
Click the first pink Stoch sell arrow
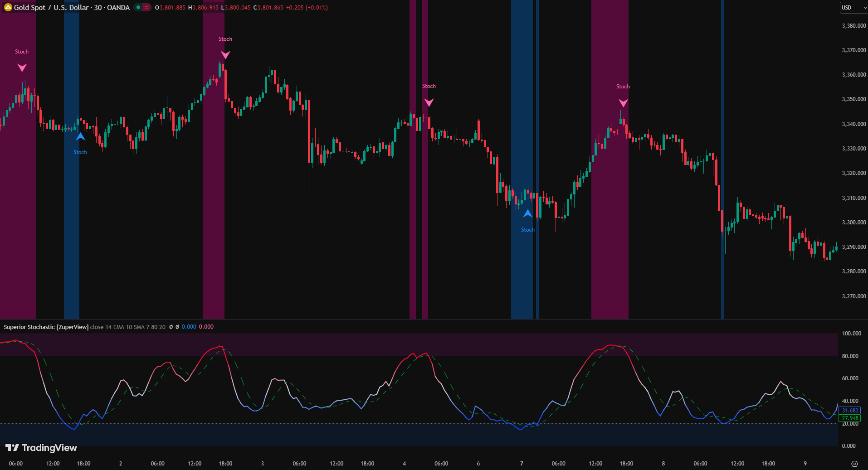point(22,68)
